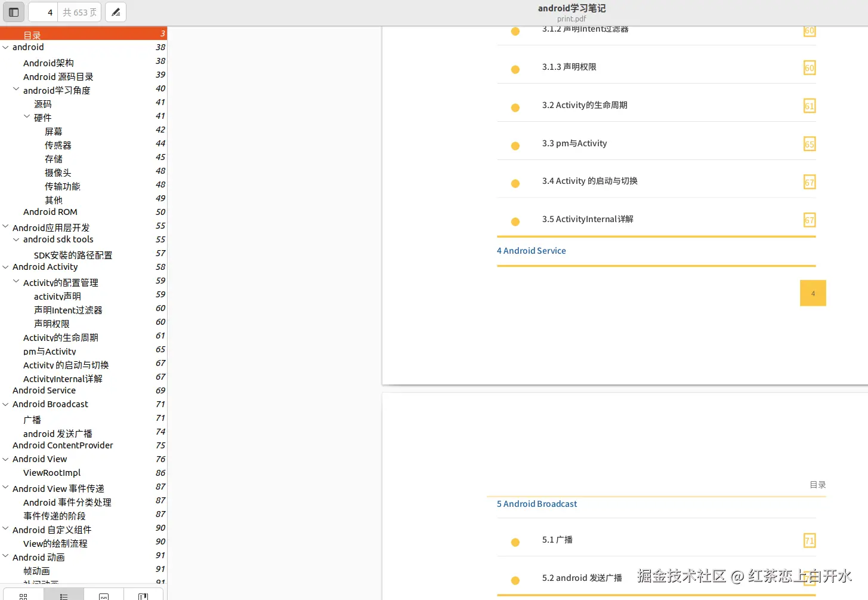Go to 'ActivityInternal详解' outline entry
Screen dimensions: 868x600
click(x=63, y=379)
